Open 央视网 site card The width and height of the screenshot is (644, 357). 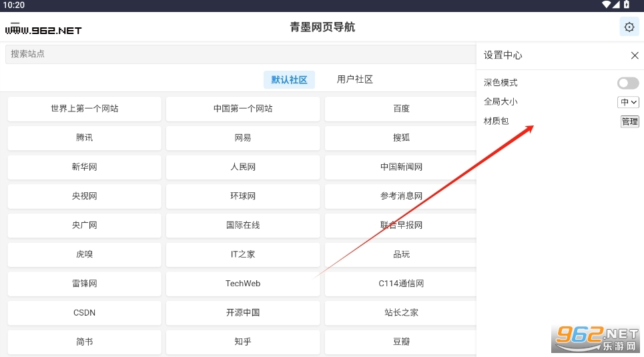pyautogui.click(x=84, y=196)
